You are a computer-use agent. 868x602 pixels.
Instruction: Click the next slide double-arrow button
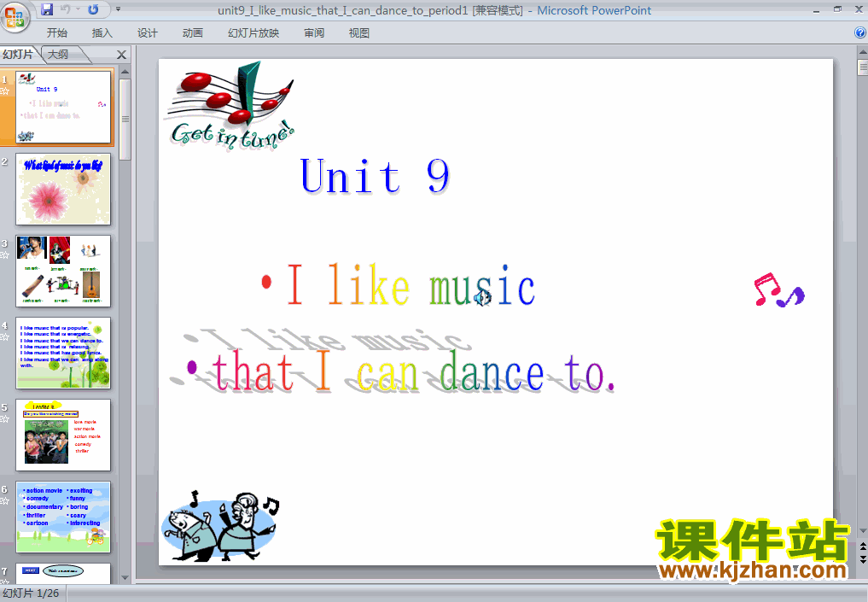863,558
